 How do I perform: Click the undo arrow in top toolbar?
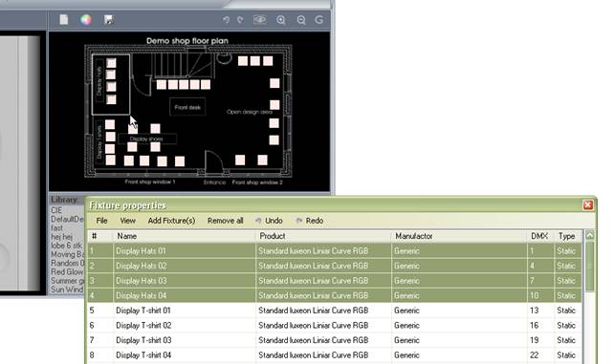pyautogui.click(x=226, y=19)
